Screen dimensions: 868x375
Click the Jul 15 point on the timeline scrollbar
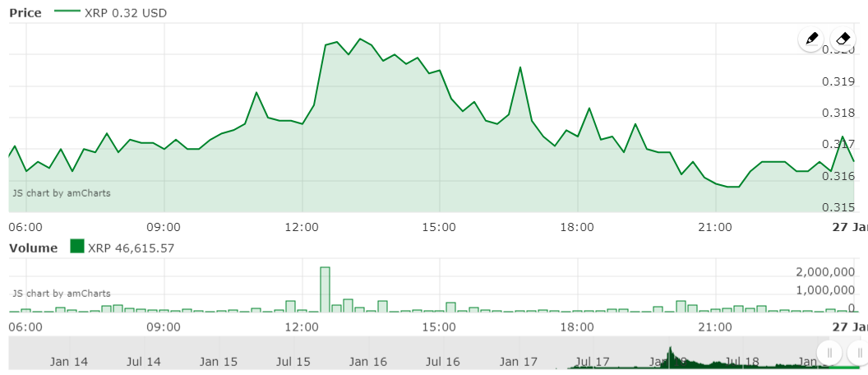(x=293, y=362)
